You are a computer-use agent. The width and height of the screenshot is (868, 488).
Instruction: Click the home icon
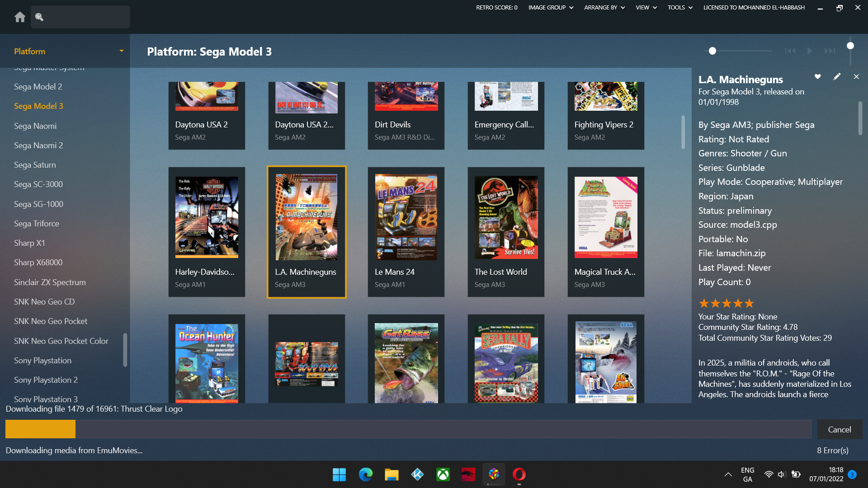pyautogui.click(x=20, y=17)
